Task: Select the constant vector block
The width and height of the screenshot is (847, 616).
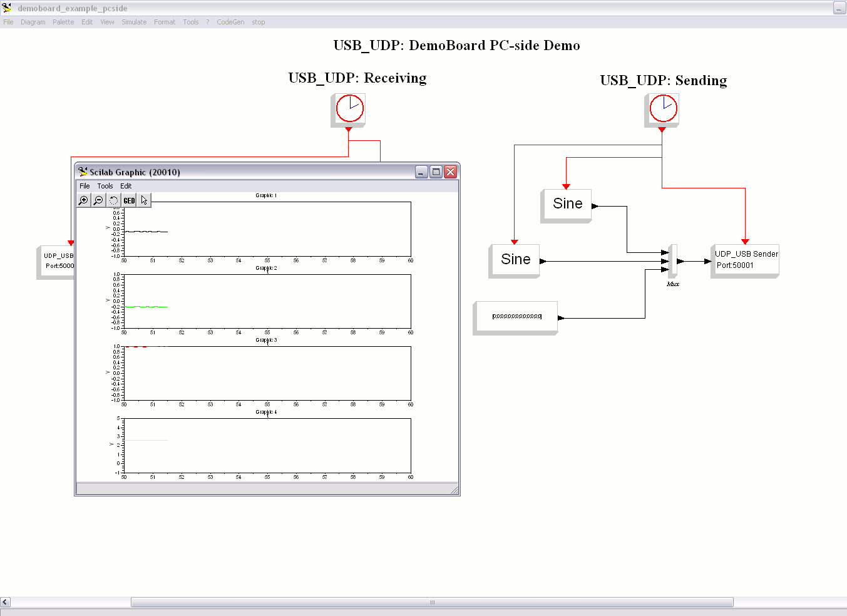Action: click(x=515, y=318)
